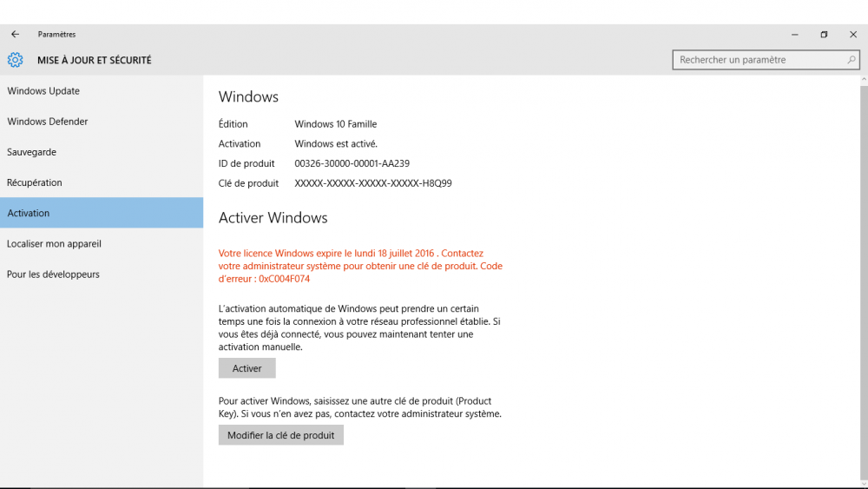Click the MISE À JOUR ET SÉCURITÉ heading
The width and height of the screenshot is (868, 489).
[94, 60]
